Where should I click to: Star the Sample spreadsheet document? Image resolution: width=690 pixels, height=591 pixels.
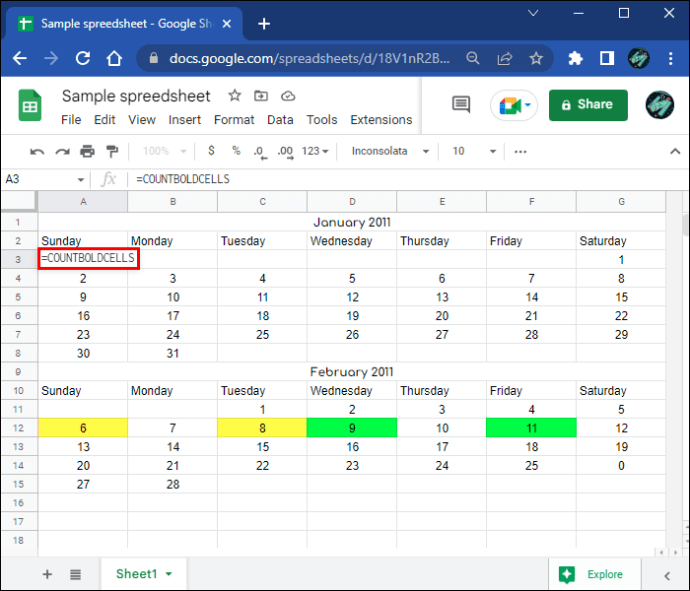click(235, 95)
